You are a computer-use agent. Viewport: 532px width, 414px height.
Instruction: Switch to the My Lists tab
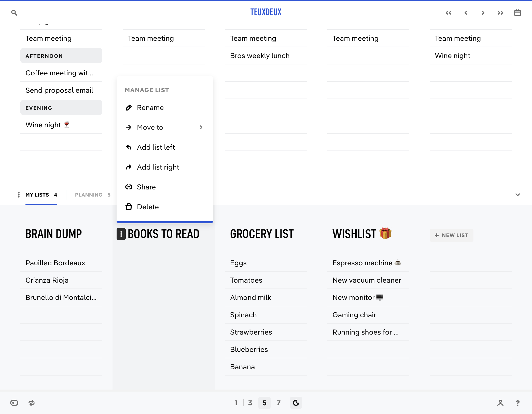(x=41, y=195)
